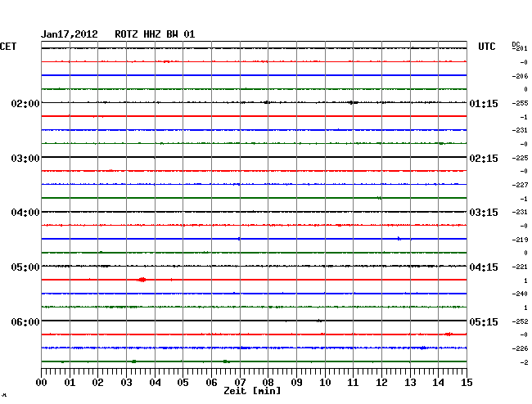532x404 pixels.
Task: Click minute 13 on the time axis
Action: click(x=410, y=383)
